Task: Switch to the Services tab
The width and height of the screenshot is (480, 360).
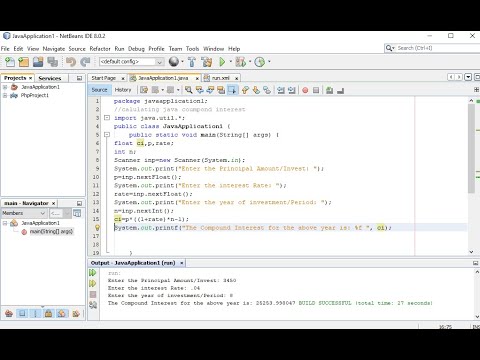Action: click(x=50, y=78)
